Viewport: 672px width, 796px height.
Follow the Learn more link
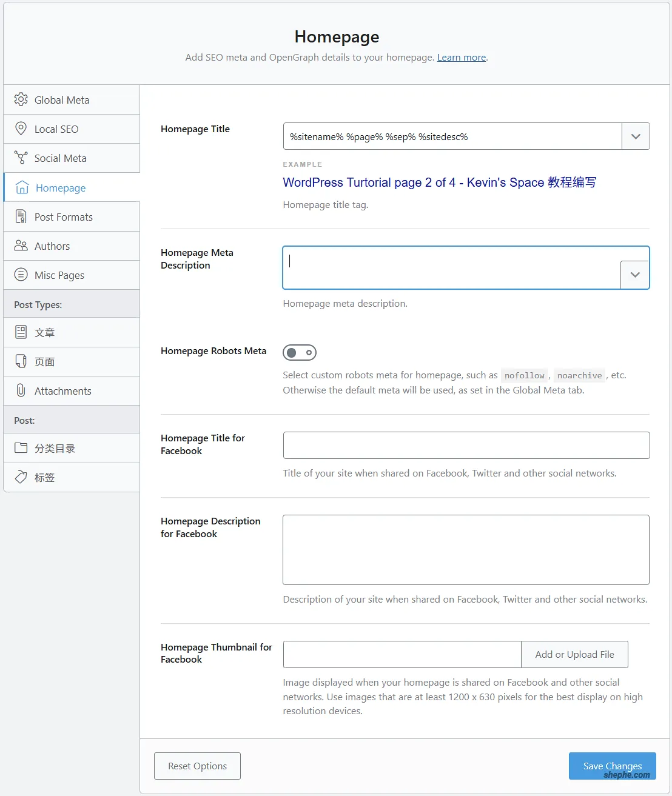point(462,58)
